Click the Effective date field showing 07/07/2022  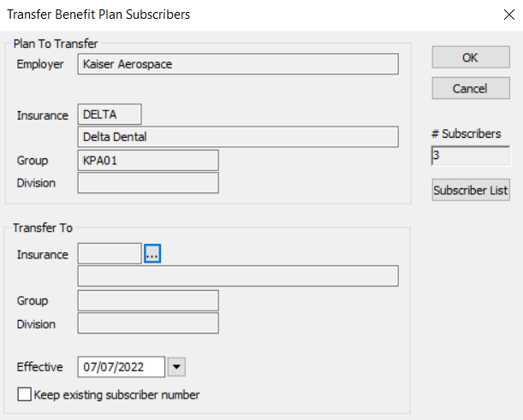click(x=121, y=367)
